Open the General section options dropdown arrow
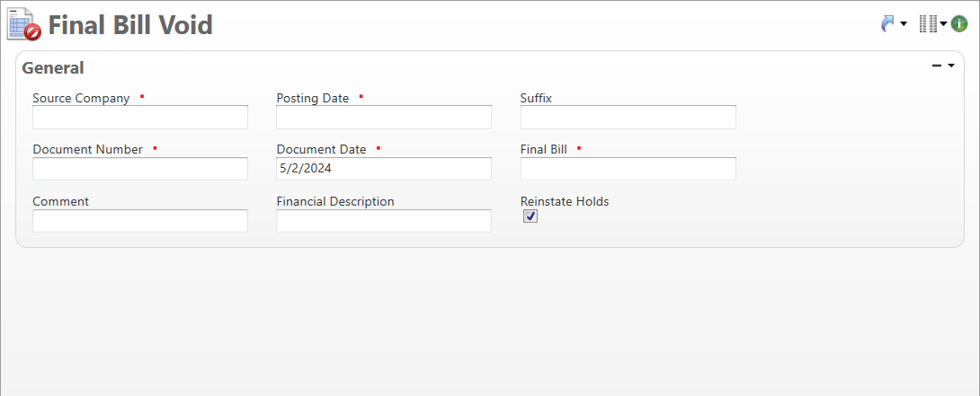The width and height of the screenshot is (980, 396). pyautogui.click(x=951, y=66)
